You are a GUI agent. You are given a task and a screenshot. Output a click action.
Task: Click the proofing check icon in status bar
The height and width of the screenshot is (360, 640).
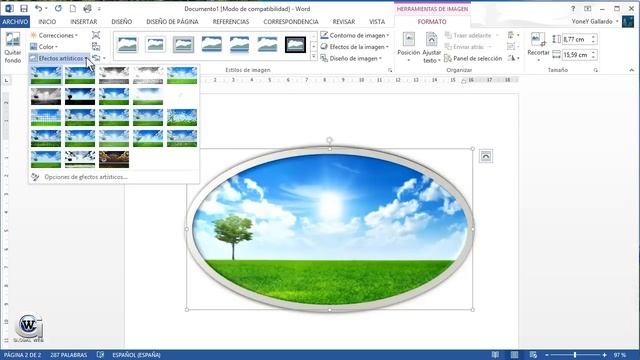[100, 355]
